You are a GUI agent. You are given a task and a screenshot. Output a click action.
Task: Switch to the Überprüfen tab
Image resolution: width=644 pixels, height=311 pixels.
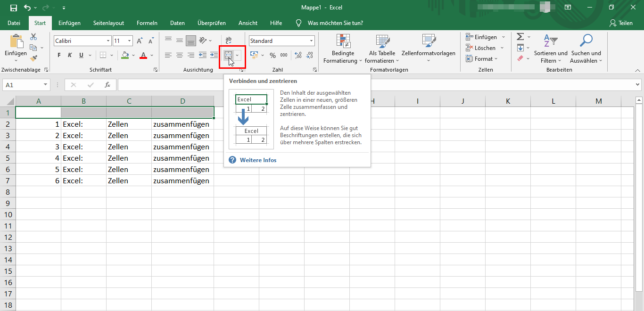pos(212,23)
